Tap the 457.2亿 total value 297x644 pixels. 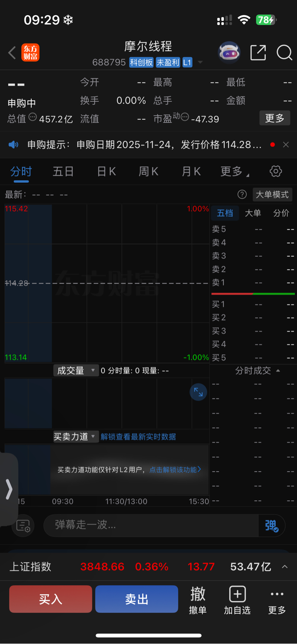[x=56, y=119]
